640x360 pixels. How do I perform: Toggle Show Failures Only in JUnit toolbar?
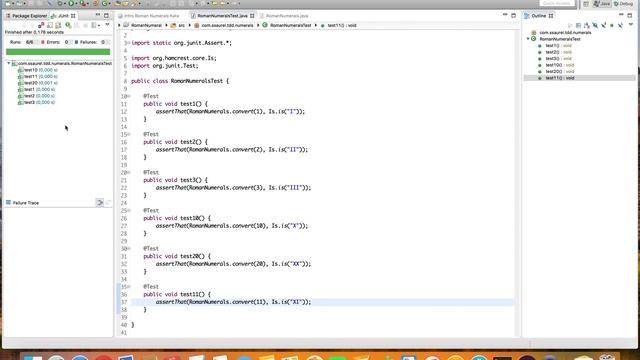coord(41,25)
